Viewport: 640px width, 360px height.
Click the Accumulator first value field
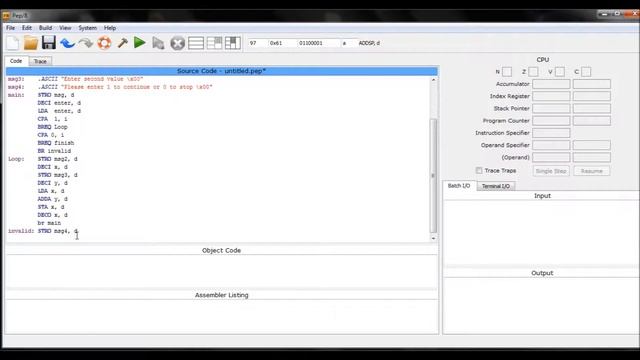[x=551, y=84]
